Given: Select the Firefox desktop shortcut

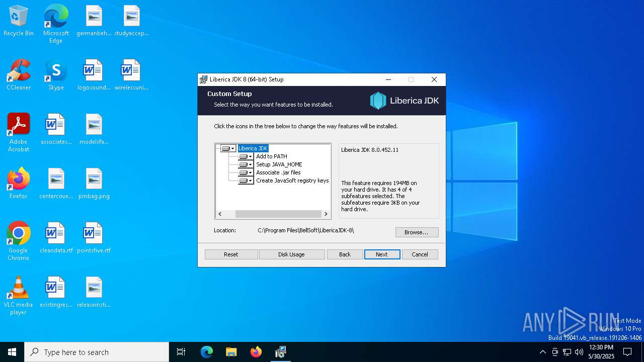Looking at the screenshot, I should (19, 184).
